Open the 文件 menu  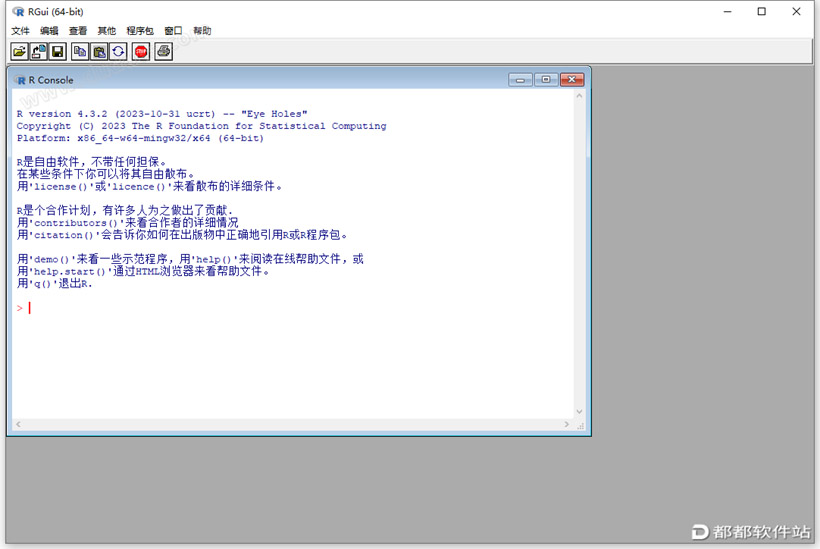coord(20,31)
